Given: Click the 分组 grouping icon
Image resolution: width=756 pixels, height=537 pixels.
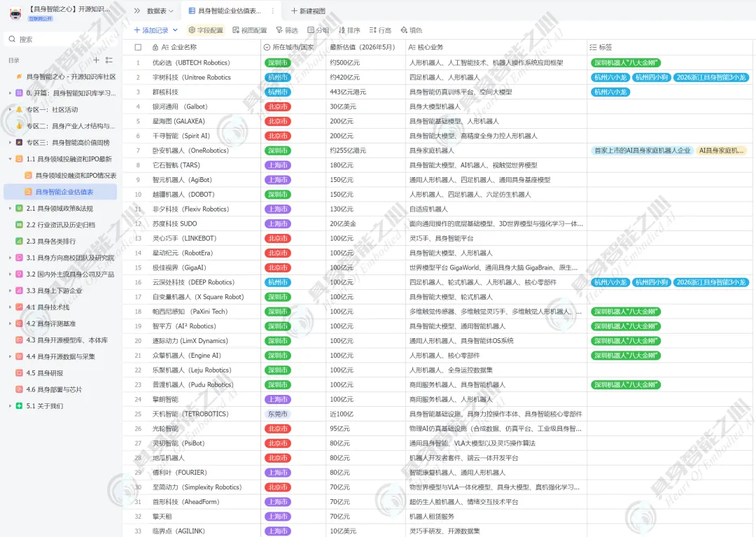Looking at the screenshot, I should [311, 30].
